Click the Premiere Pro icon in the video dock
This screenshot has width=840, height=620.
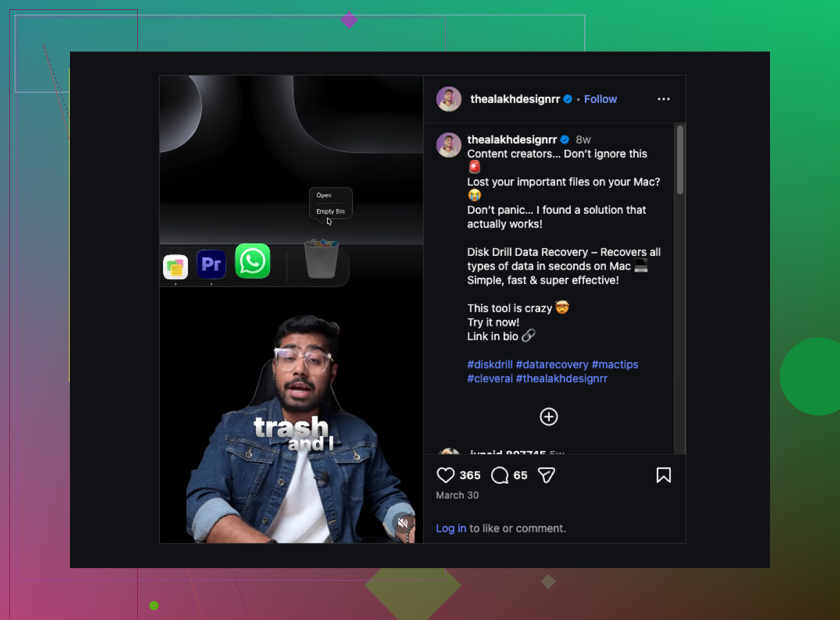tap(211, 265)
